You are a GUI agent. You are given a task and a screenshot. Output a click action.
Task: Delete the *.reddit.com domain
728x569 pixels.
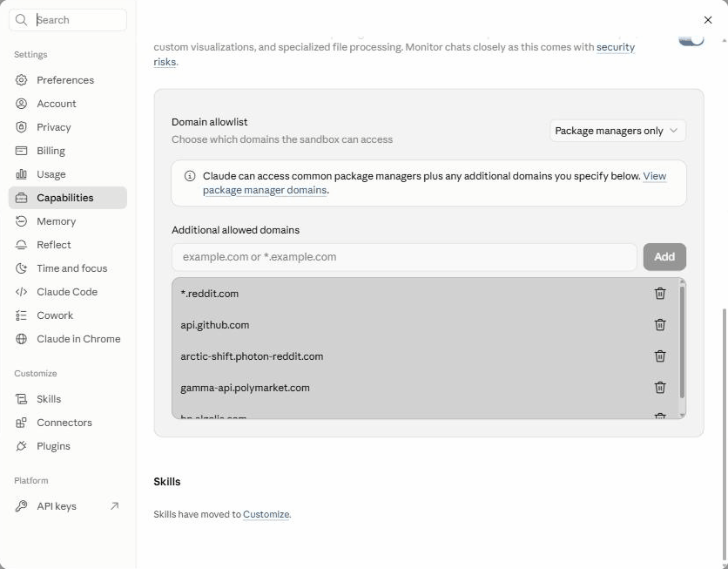[x=660, y=294]
